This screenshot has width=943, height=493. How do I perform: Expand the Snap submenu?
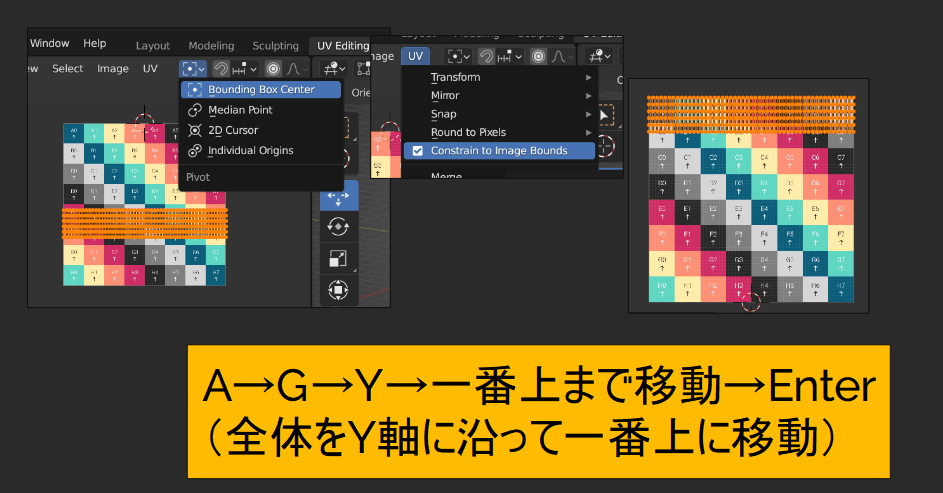pos(499,114)
